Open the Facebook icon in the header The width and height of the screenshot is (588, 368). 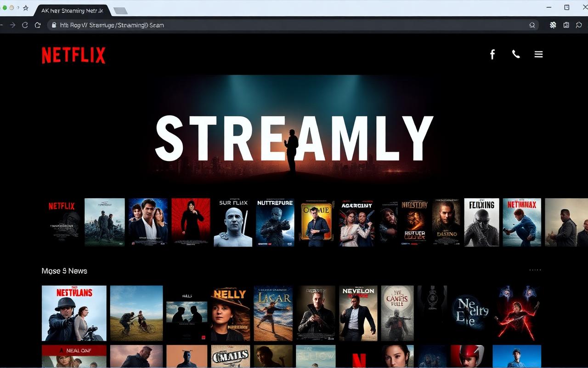492,55
